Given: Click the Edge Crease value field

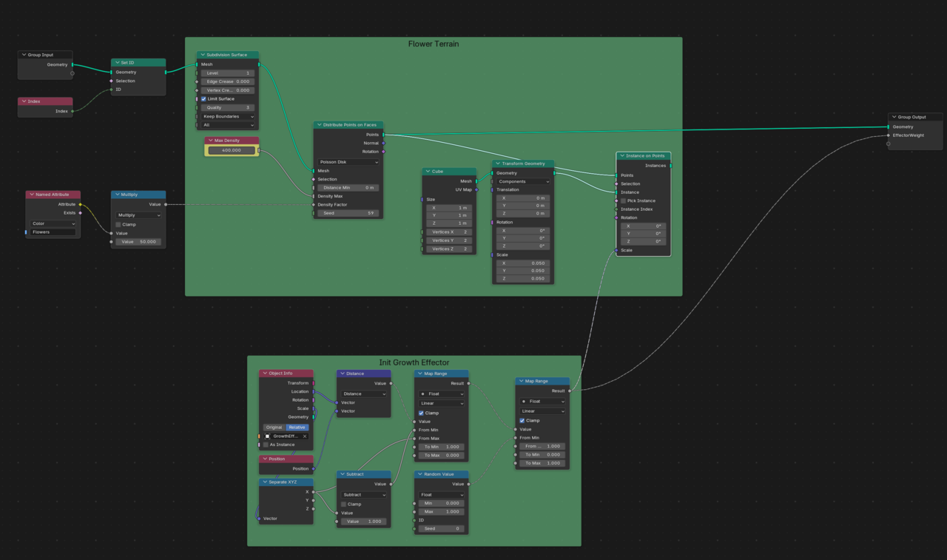Looking at the screenshot, I should click(228, 81).
